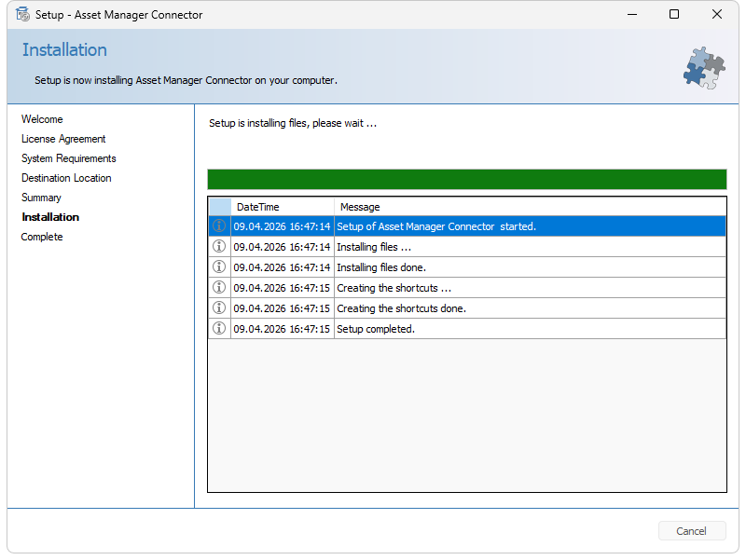Select the Summary step in the sidebar
This screenshot has width=746, height=560.
[41, 198]
